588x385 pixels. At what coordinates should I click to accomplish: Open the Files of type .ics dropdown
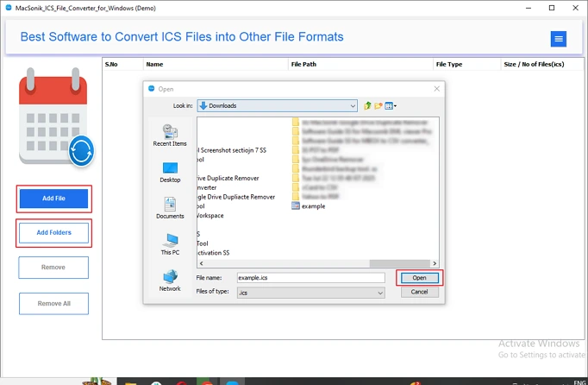pos(311,293)
